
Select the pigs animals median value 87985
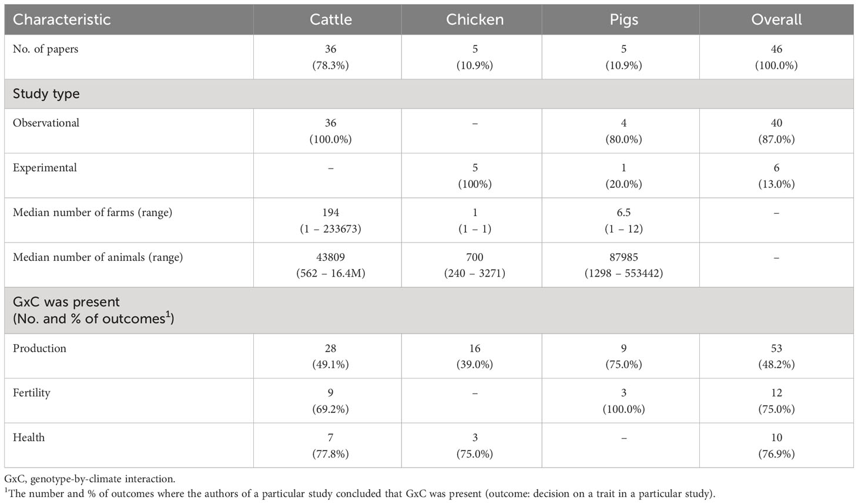[624, 257]
